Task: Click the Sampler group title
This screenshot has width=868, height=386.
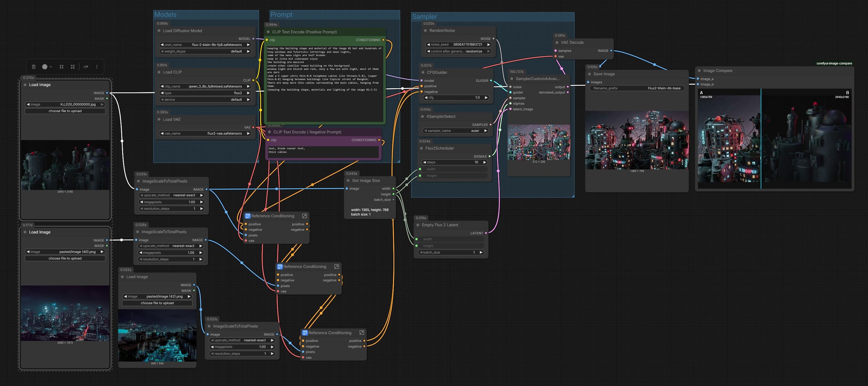Action: [424, 17]
